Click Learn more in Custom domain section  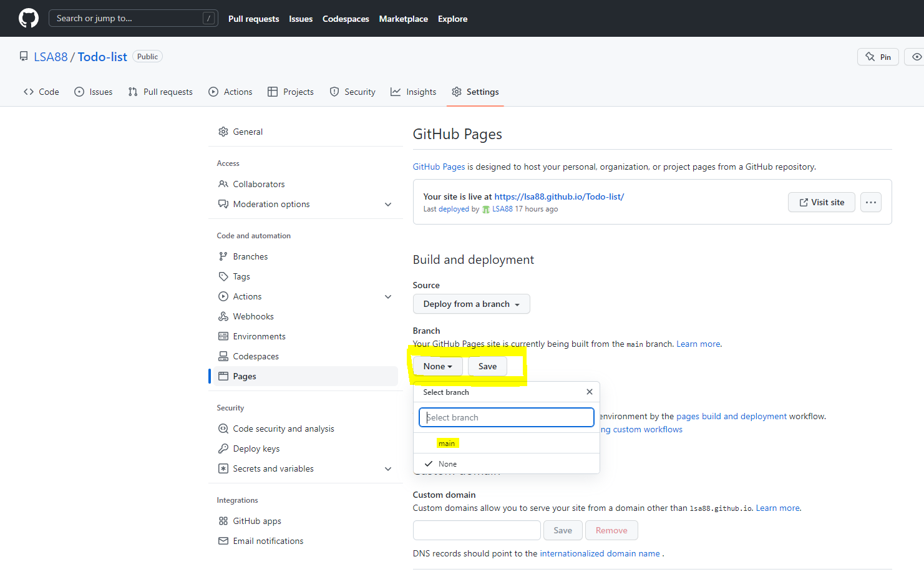(x=777, y=508)
